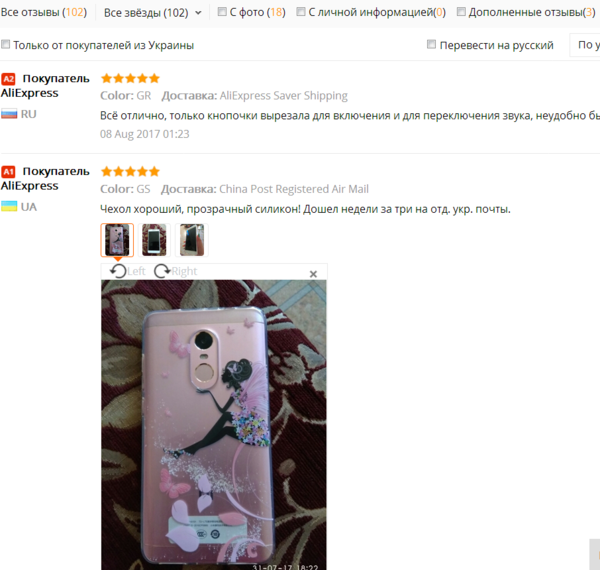
Task: Open the second review photo thumbnail
Action: [x=154, y=240]
